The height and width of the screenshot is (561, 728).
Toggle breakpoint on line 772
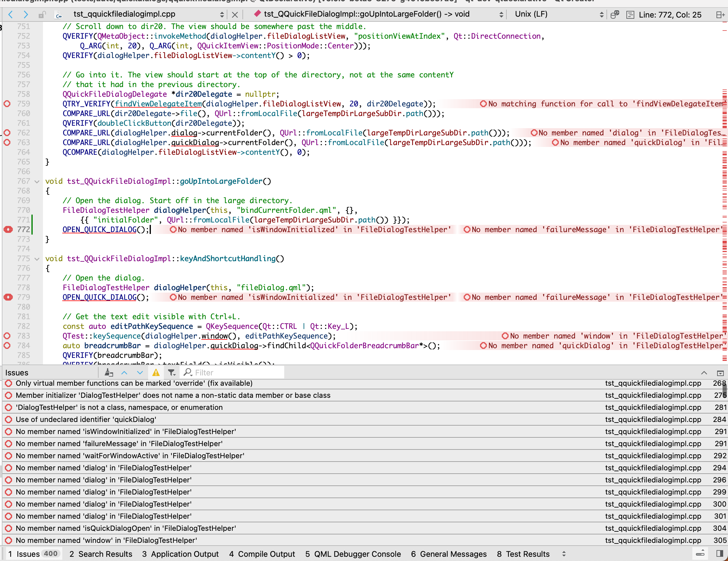(x=8, y=229)
